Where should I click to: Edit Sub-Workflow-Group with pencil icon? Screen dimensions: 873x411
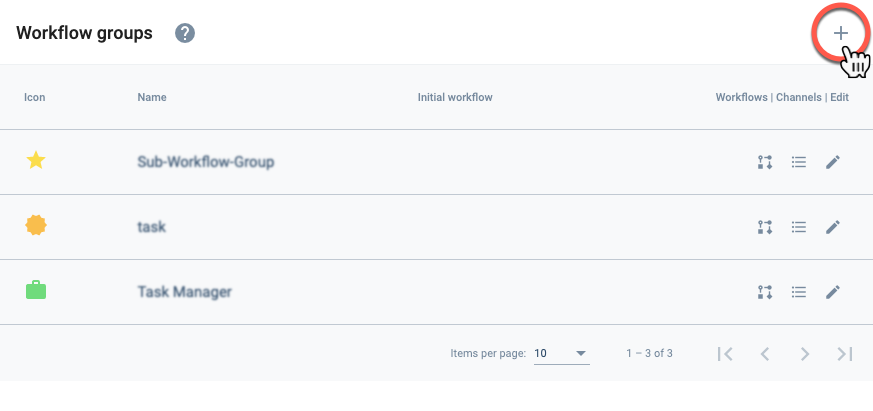832,162
